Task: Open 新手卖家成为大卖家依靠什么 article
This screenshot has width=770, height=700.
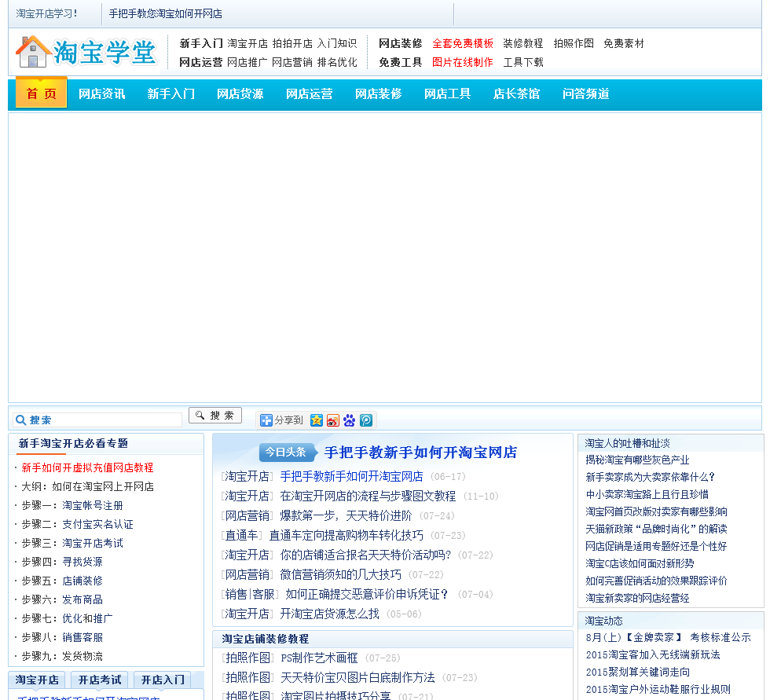Action: click(651, 477)
